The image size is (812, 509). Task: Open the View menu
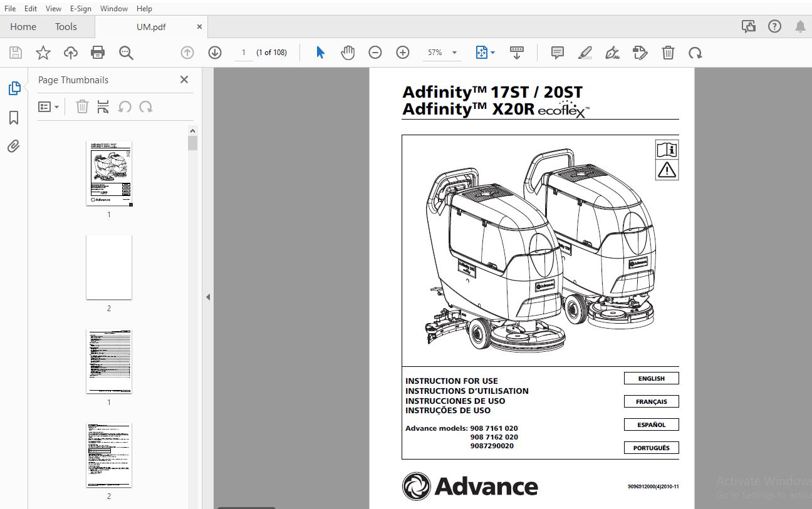[x=54, y=9]
